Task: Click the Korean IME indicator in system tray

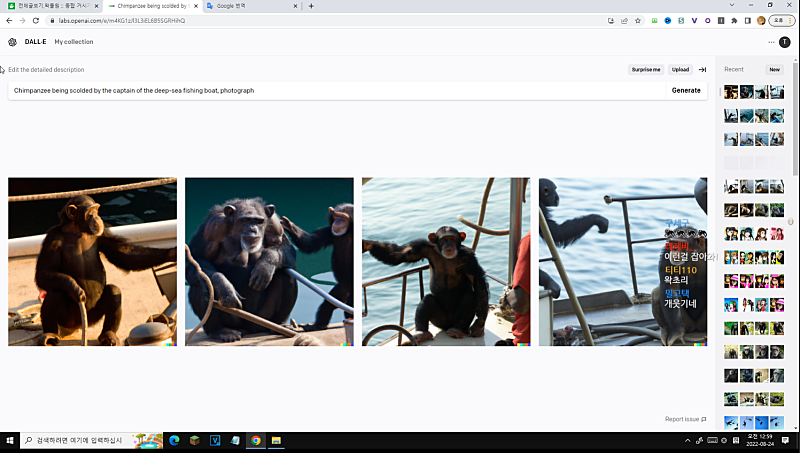Action: coord(736,440)
